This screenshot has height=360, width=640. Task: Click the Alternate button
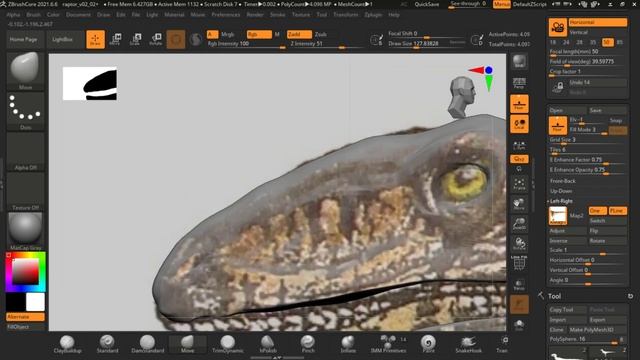25,317
